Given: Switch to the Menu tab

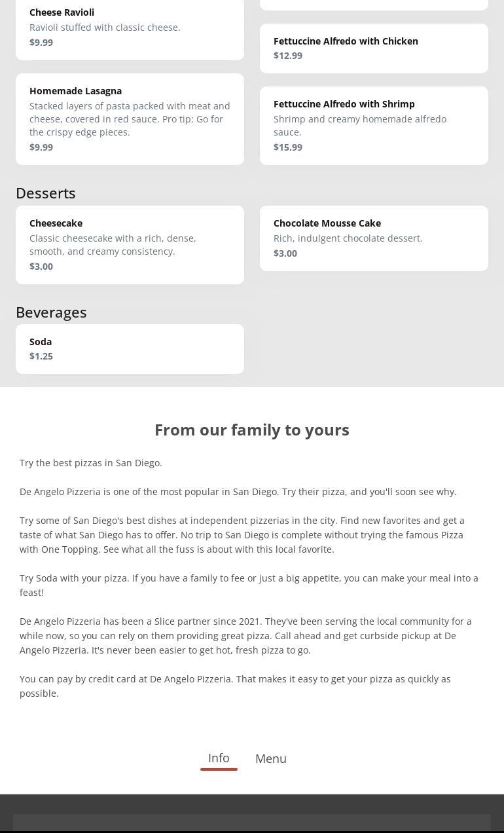Looking at the screenshot, I should [270, 758].
